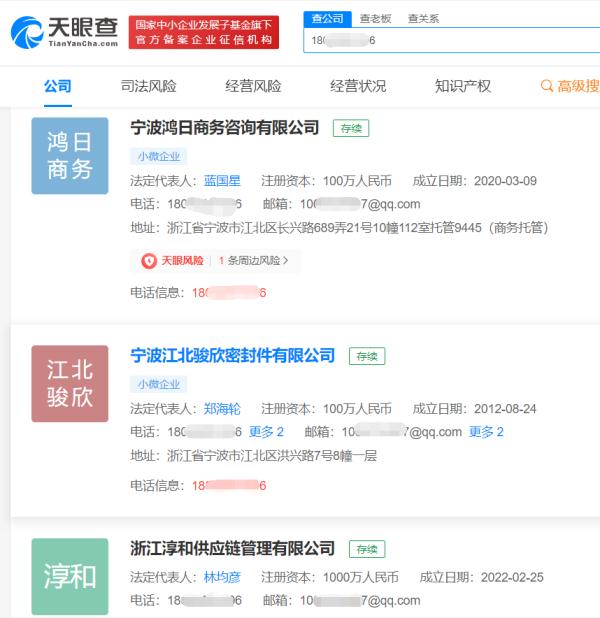Open legal representative 蓝国星

[x=222, y=181]
